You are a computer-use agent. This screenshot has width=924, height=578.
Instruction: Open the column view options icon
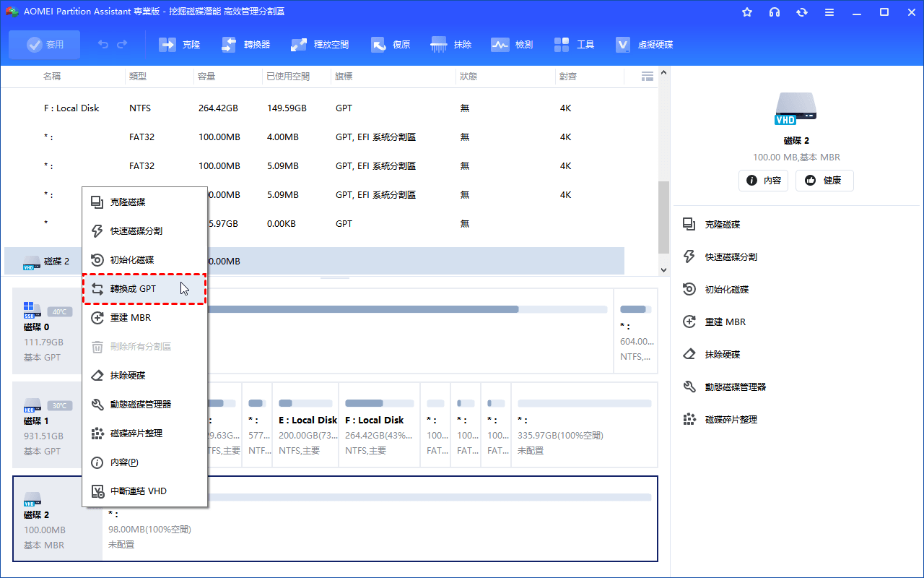(x=647, y=76)
